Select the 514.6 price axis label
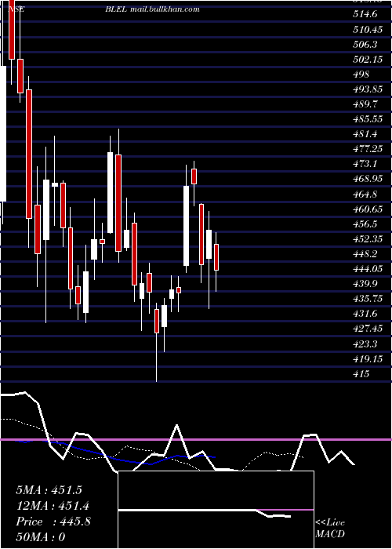 tap(365, 14)
